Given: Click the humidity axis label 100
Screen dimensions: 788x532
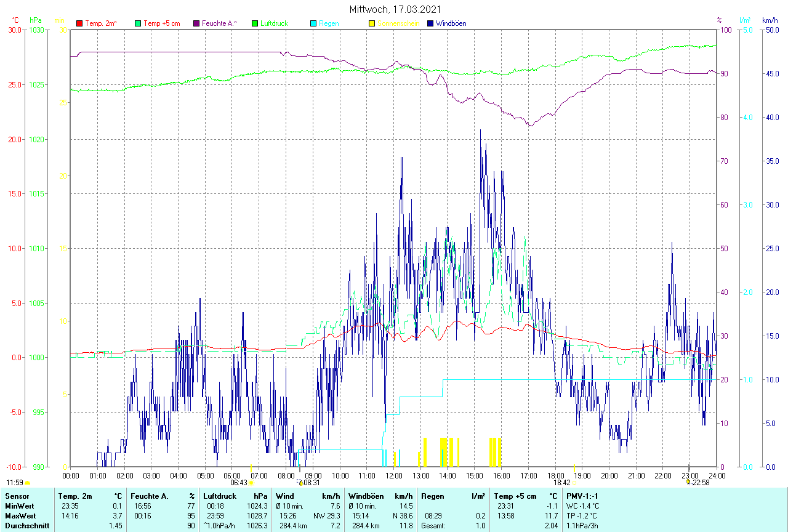Looking at the screenshot, I should [x=726, y=30].
